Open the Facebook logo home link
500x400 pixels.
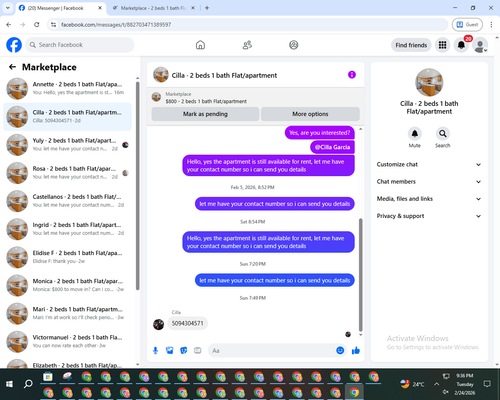[x=14, y=45]
